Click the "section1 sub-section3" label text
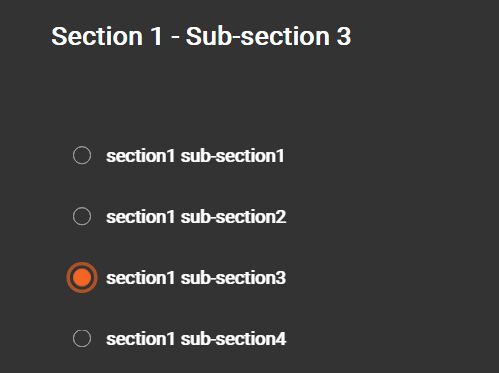The image size is (499, 373). [x=196, y=278]
